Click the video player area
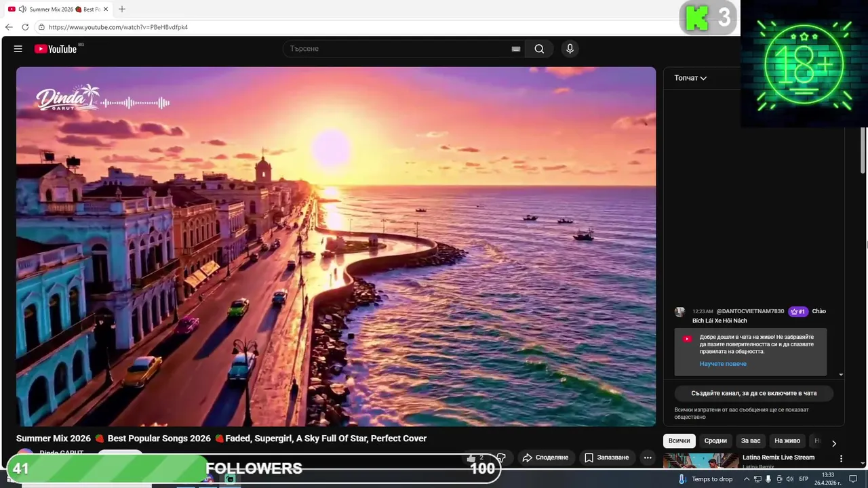 pyautogui.click(x=336, y=246)
